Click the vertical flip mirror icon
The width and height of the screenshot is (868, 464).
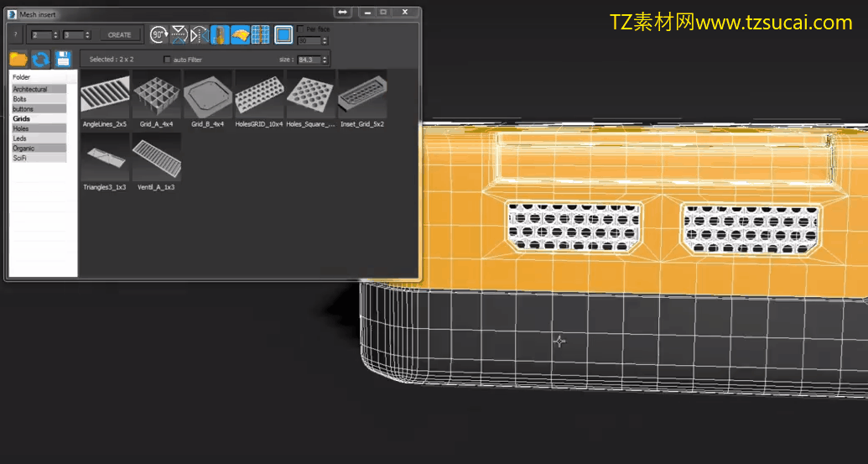point(179,34)
